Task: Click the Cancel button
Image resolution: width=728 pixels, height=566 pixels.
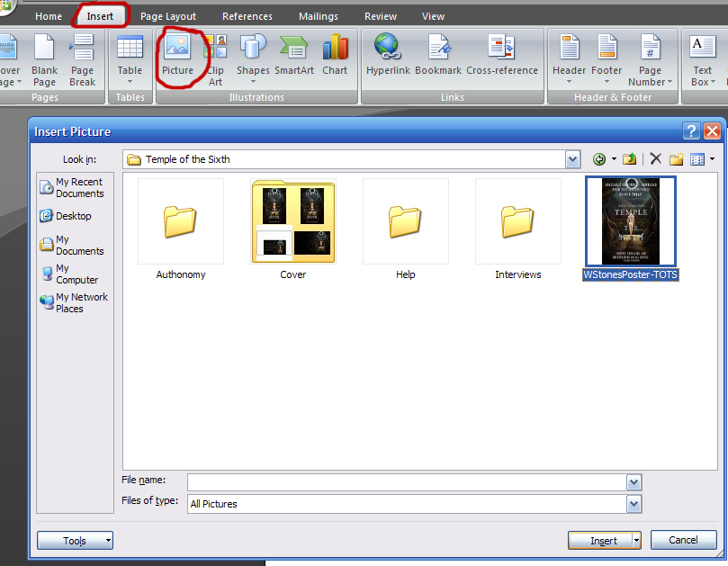Action: 683,540
